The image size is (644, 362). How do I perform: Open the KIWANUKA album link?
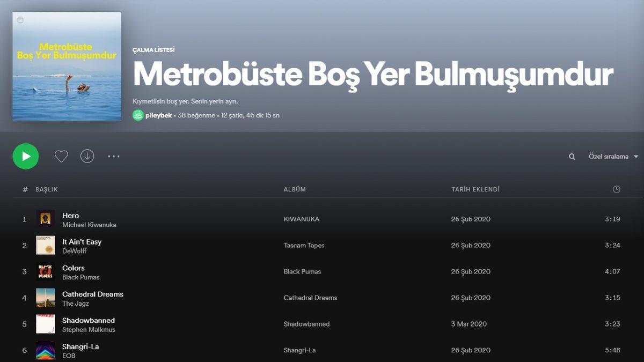click(302, 219)
